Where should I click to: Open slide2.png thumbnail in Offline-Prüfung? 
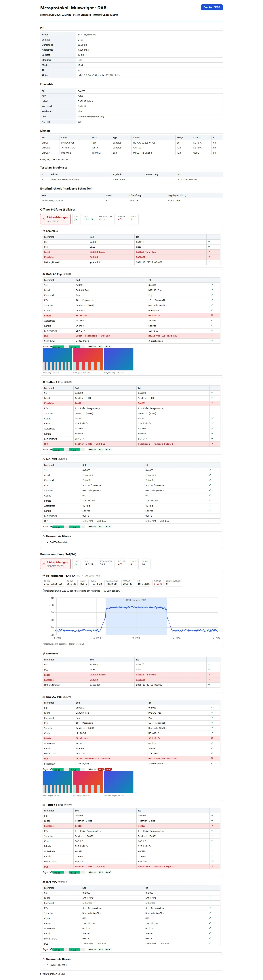tap(88, 360)
